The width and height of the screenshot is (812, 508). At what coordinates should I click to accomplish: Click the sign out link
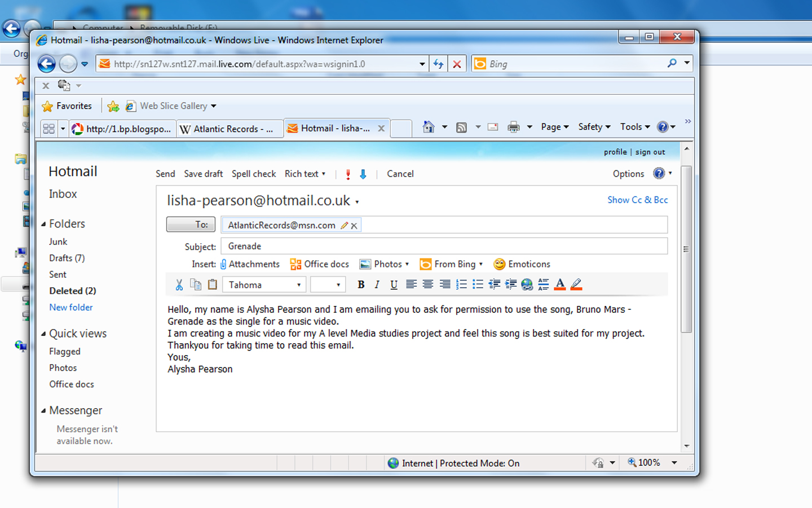click(x=650, y=152)
